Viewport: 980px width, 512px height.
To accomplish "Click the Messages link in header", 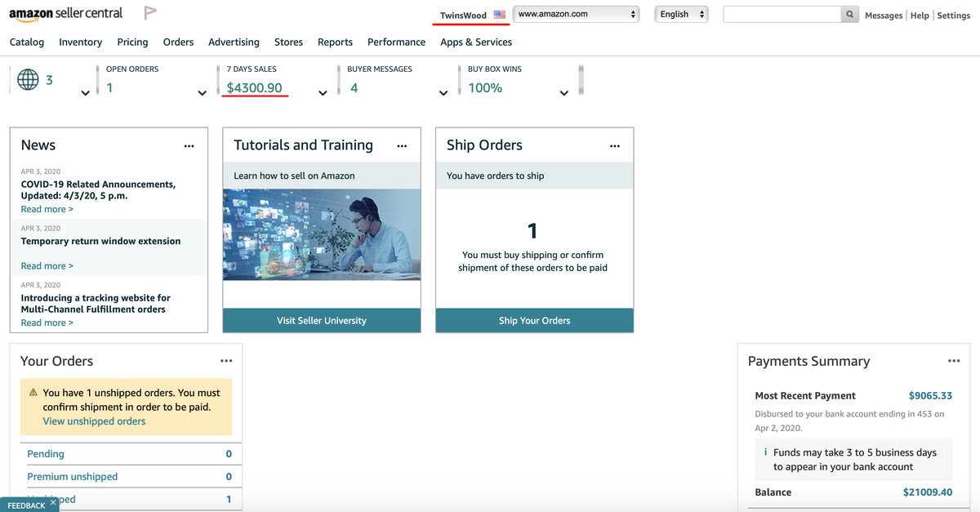I will tap(884, 16).
